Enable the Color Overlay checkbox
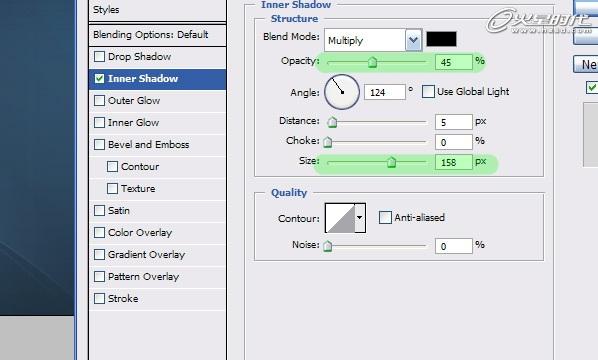598x360 pixels. pos(99,233)
